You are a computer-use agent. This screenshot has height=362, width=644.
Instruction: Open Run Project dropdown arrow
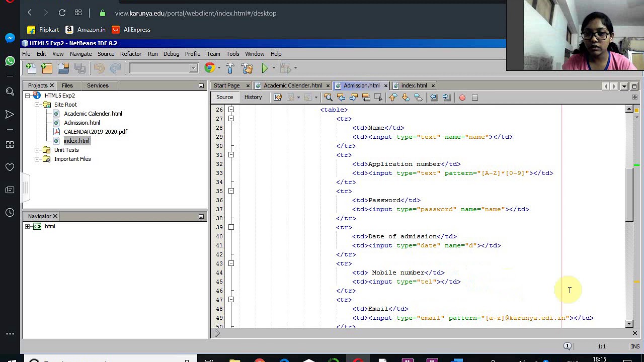[x=274, y=68]
